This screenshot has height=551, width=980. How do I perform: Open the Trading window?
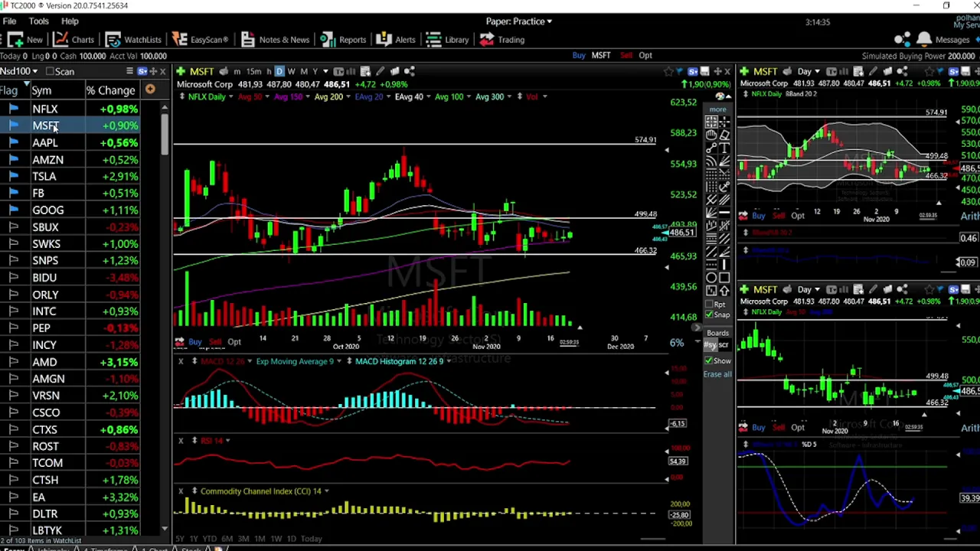[502, 40]
